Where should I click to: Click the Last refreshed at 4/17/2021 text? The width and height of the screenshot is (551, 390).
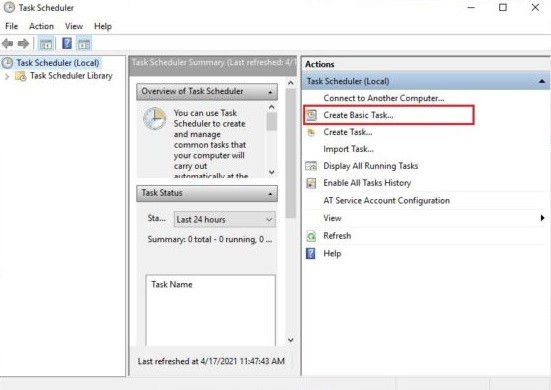pos(211,361)
